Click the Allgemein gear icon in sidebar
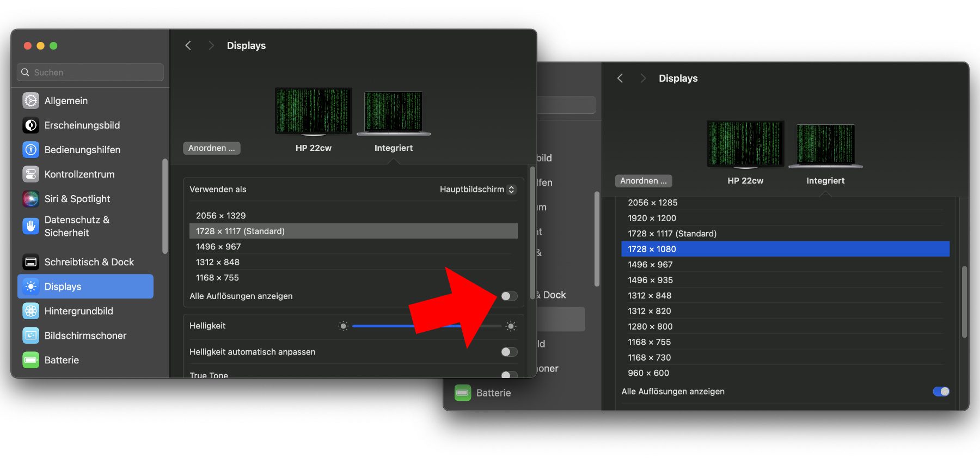The image size is (980, 463). [31, 101]
